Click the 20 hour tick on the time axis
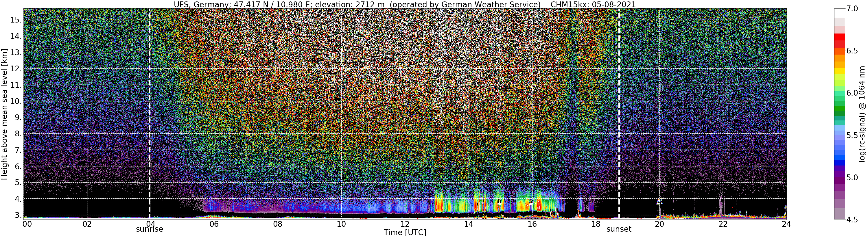The image size is (868, 238). pos(659,224)
